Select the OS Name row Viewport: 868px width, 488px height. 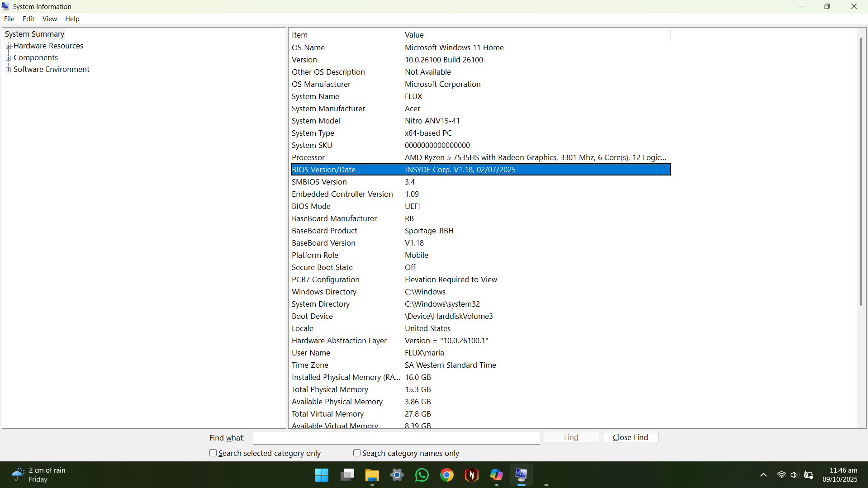point(480,47)
